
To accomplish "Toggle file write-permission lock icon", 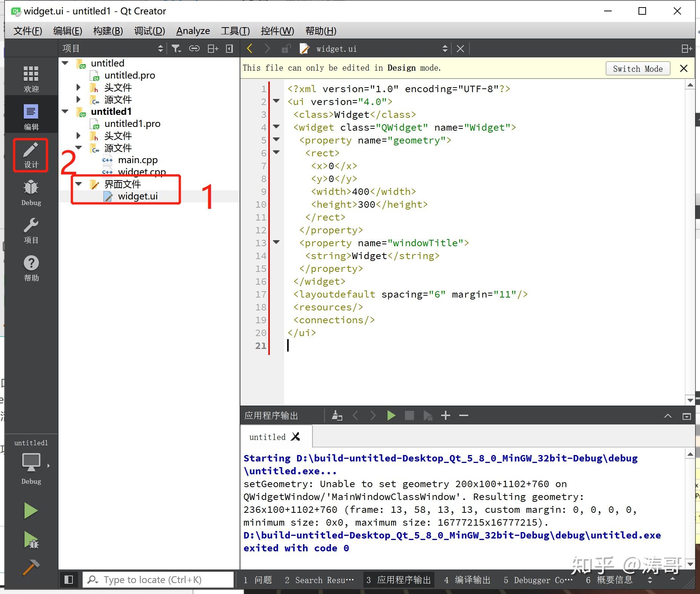I will (286, 49).
